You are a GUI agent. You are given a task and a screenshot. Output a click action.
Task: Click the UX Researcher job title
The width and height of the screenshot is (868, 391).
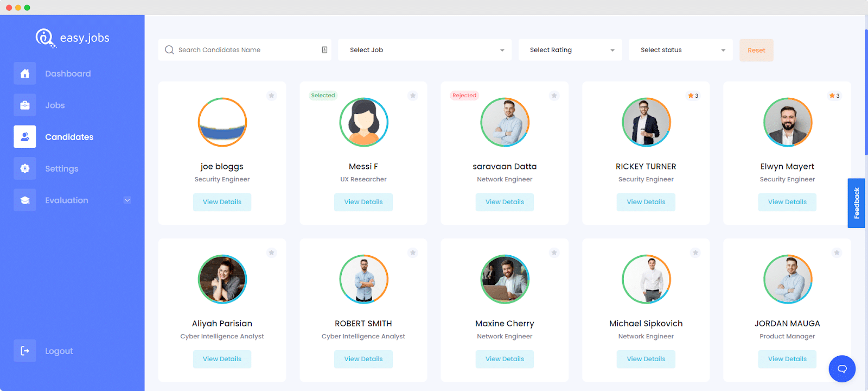coord(363,180)
